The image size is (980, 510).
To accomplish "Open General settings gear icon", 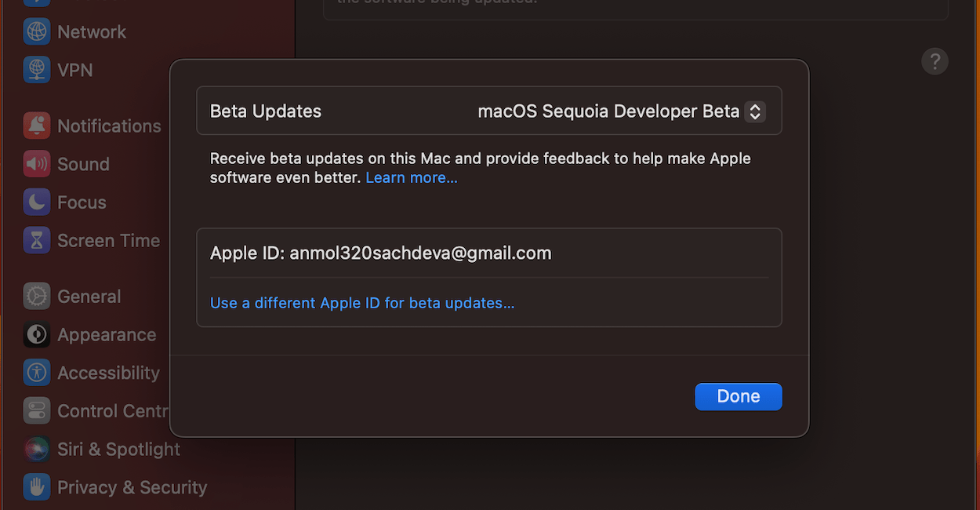I will click(36, 296).
